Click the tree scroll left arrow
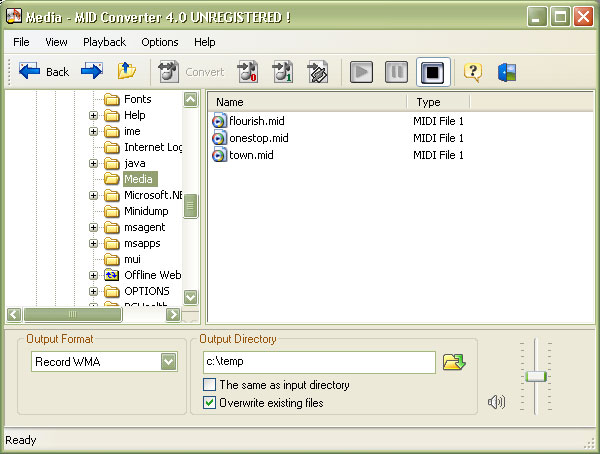The width and height of the screenshot is (600, 454). (14, 315)
